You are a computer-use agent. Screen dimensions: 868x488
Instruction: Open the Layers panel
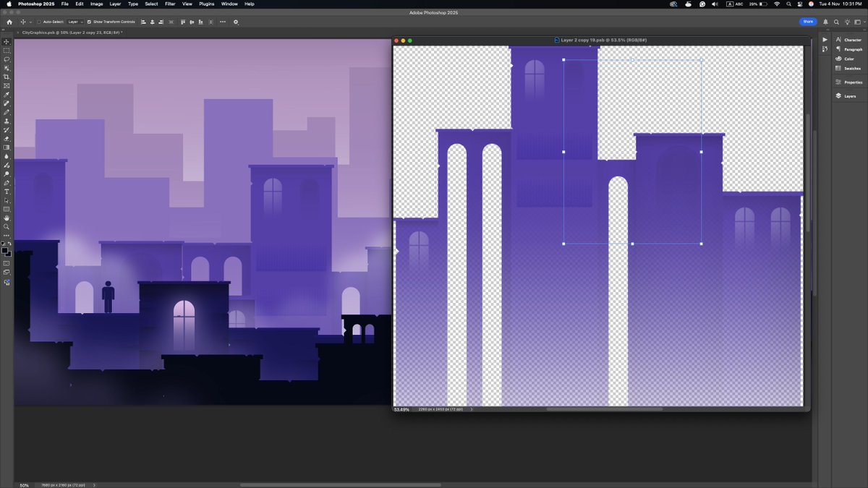pos(846,96)
